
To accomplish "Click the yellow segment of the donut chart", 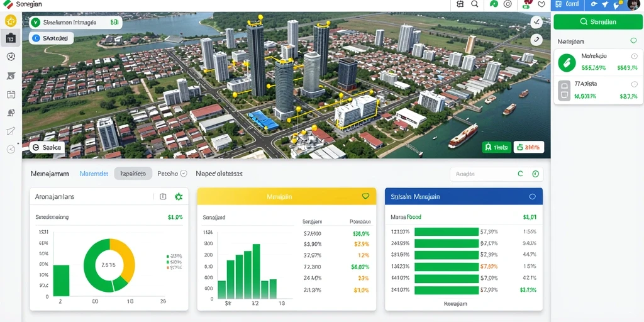I will (x=124, y=258).
